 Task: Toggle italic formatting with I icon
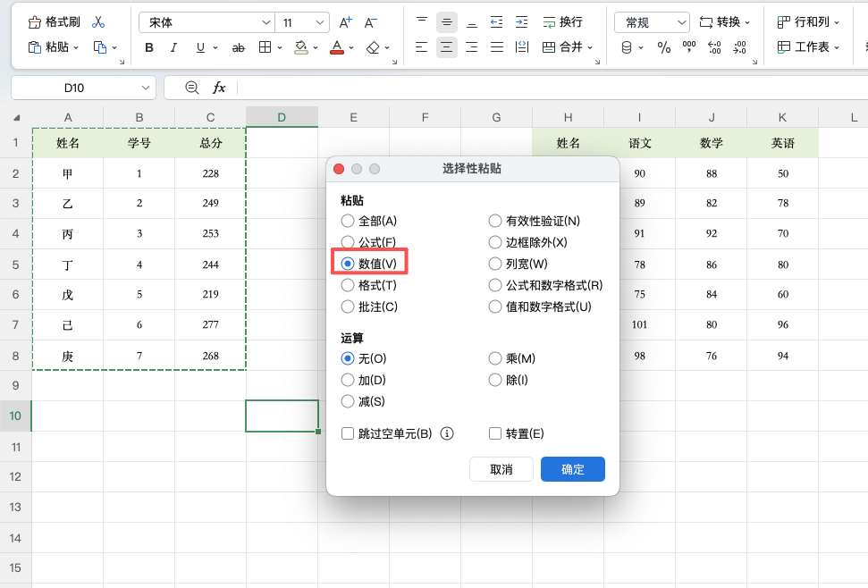point(173,47)
